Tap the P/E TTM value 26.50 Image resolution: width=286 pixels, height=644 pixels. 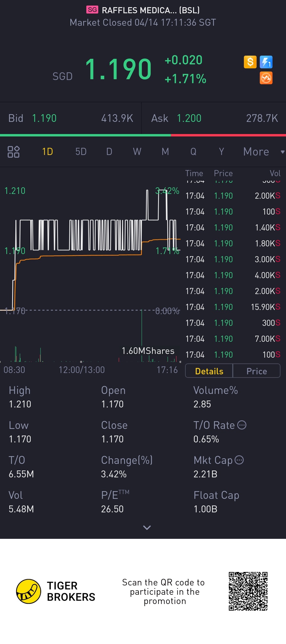113,509
